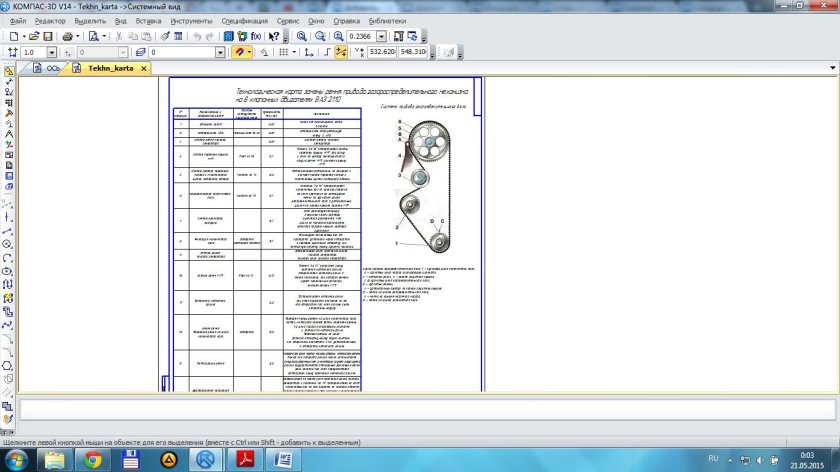Click the Cut scissors icon
Viewport: 840px width, 472px height.
[120, 36]
